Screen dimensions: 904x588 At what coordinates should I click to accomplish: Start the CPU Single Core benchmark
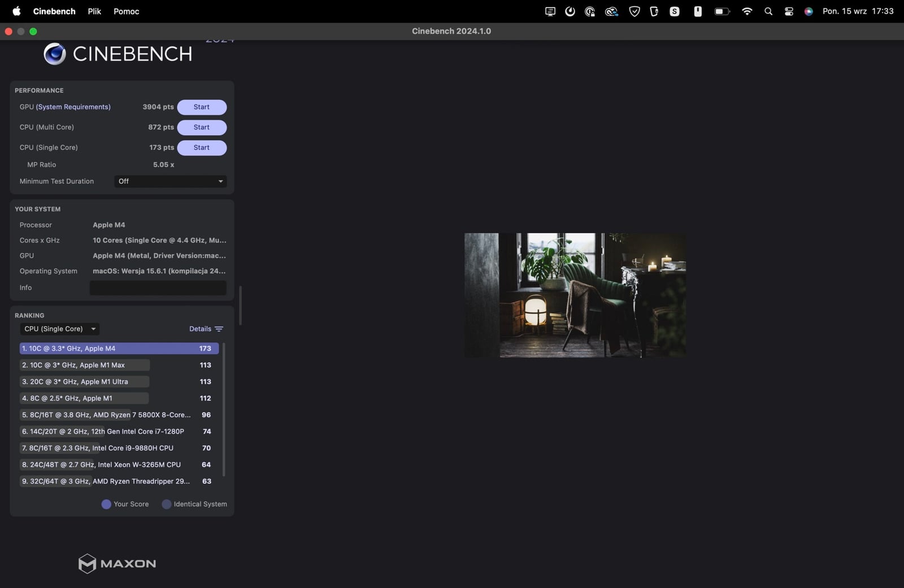pyautogui.click(x=202, y=148)
